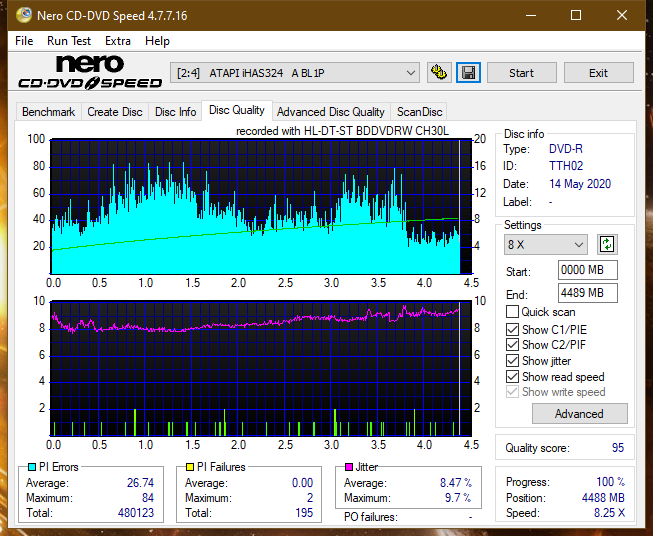Open the Advanced Disc Quality tab
This screenshot has height=536, width=653.
331,112
